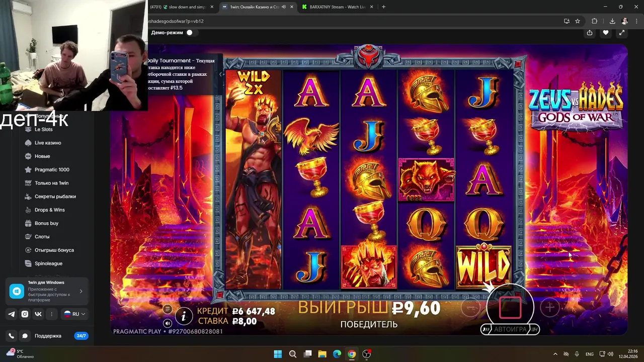Toggle the Демо-режим switch

click(190, 33)
